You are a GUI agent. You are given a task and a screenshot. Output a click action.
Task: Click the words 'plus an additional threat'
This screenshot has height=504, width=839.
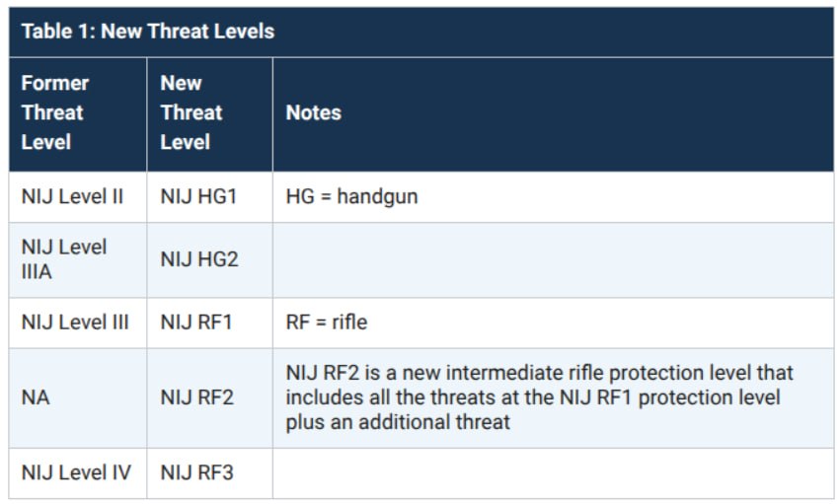[398, 422]
